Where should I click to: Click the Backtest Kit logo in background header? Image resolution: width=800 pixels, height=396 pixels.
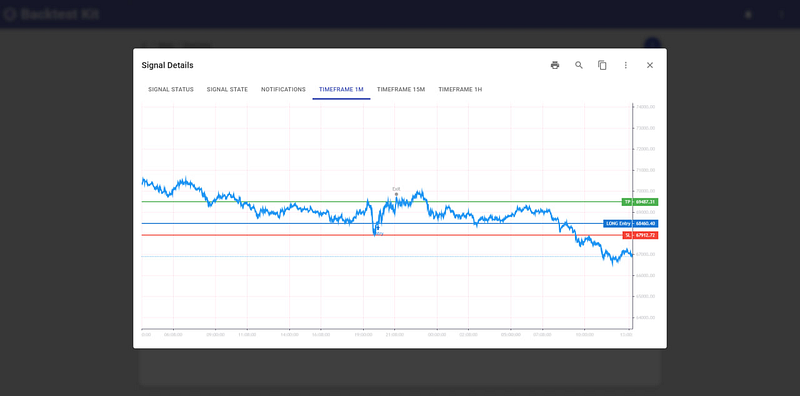tap(51, 14)
